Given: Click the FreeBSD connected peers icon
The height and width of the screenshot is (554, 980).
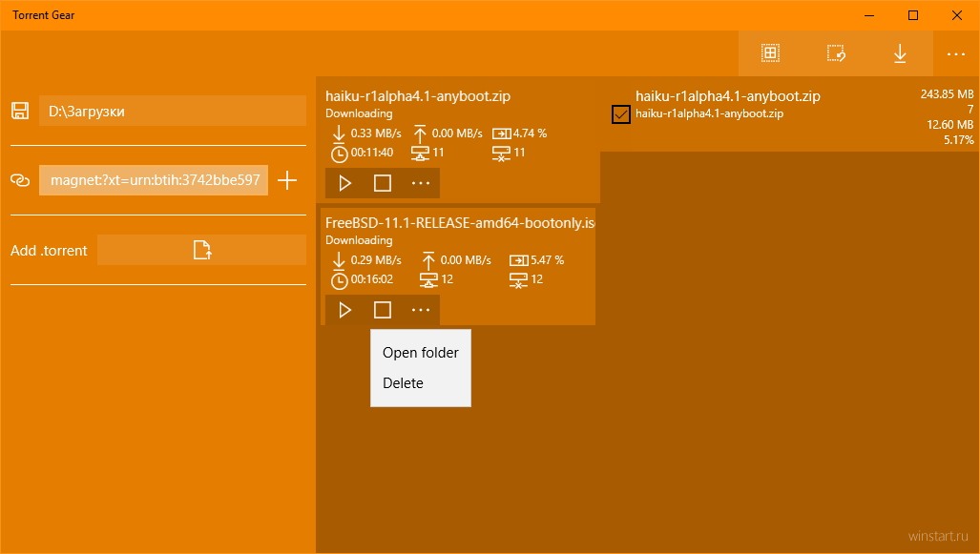Looking at the screenshot, I should [428, 279].
